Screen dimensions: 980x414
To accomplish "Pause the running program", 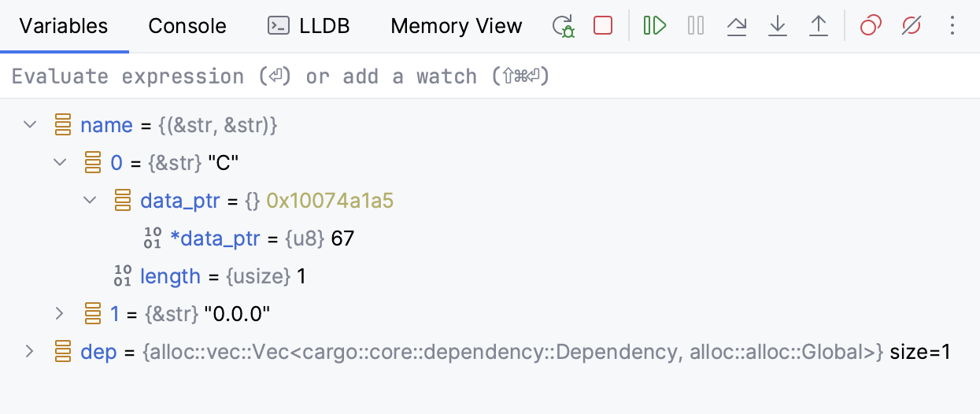I will 696,26.
